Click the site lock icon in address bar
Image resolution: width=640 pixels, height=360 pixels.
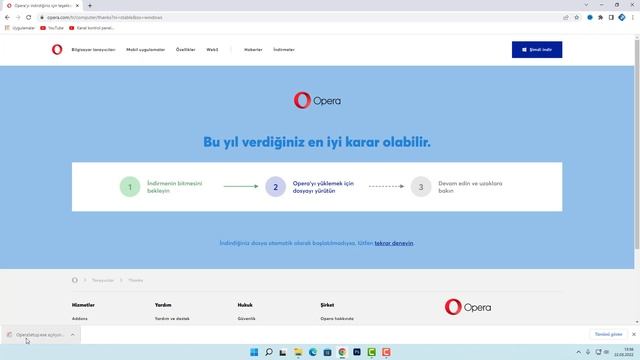tap(42, 18)
